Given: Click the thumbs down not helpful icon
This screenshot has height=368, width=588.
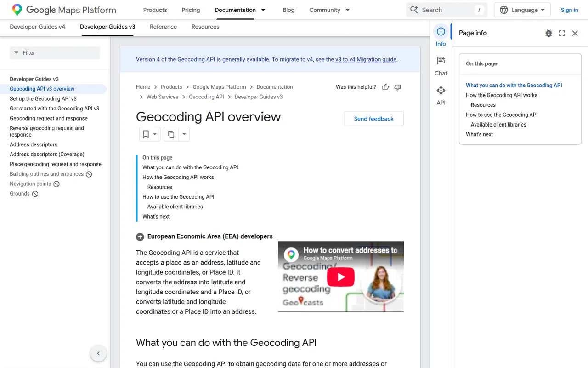Looking at the screenshot, I should click(398, 87).
